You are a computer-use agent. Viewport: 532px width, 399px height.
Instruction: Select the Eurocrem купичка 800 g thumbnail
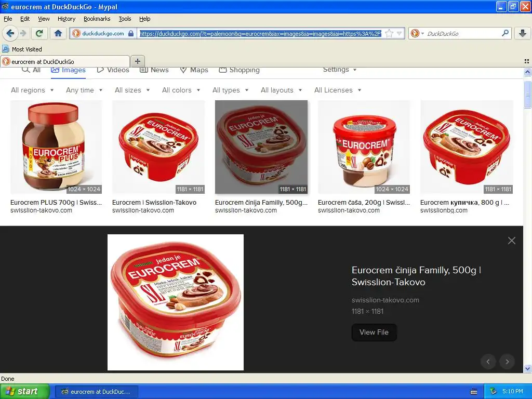[467, 147]
